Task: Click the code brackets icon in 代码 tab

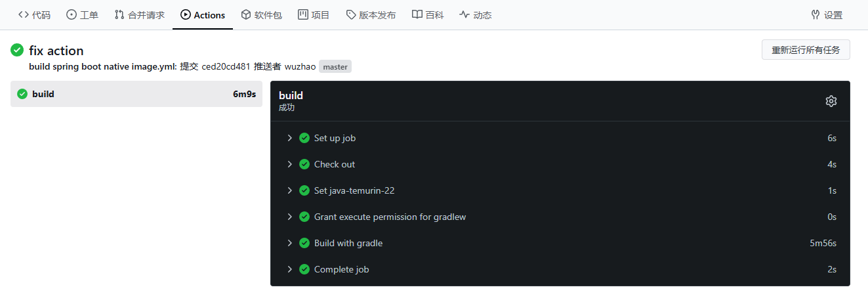Action: [x=24, y=14]
